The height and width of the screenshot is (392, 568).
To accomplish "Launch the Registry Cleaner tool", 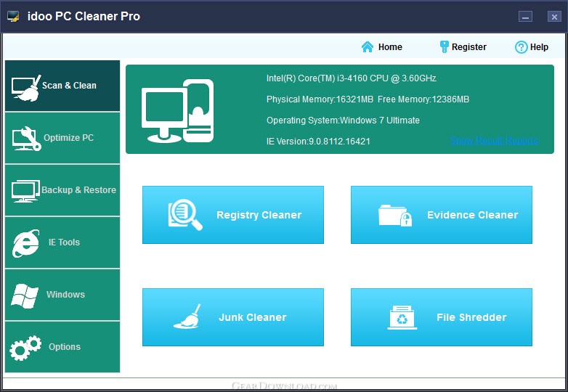I will tap(233, 215).
